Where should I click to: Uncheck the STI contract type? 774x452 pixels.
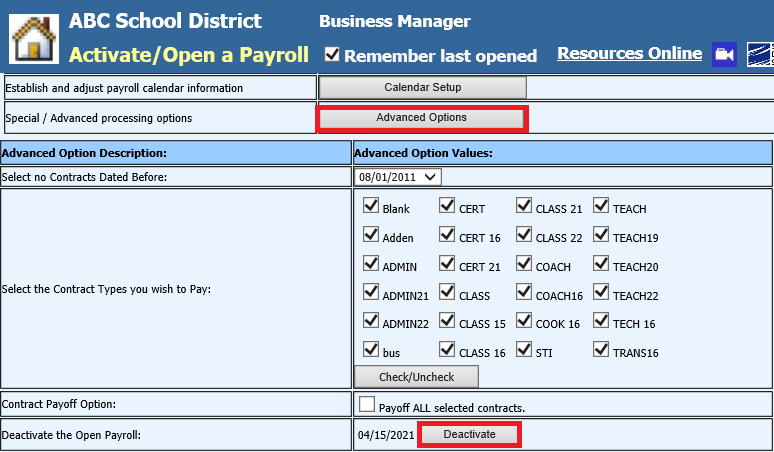(x=524, y=350)
